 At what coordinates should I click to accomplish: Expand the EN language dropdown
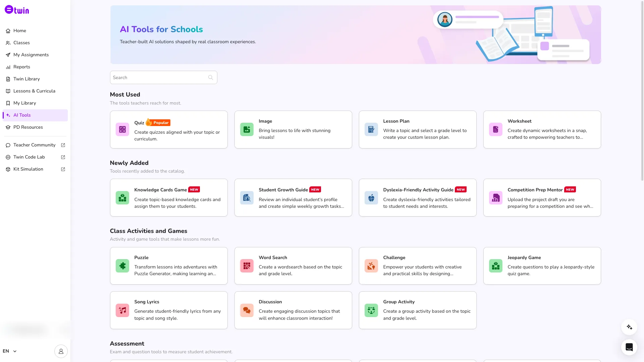tap(10, 351)
